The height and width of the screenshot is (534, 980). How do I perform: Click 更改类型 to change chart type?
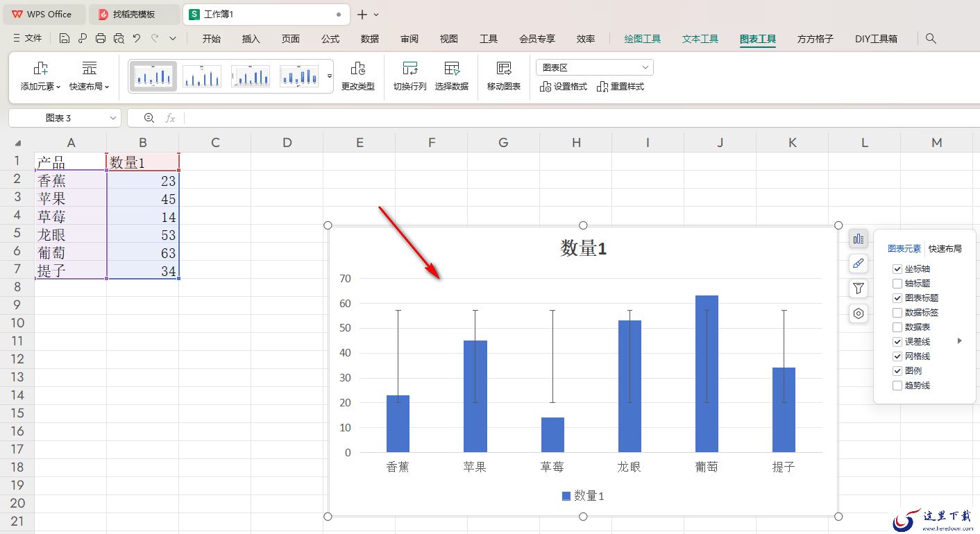coord(358,76)
